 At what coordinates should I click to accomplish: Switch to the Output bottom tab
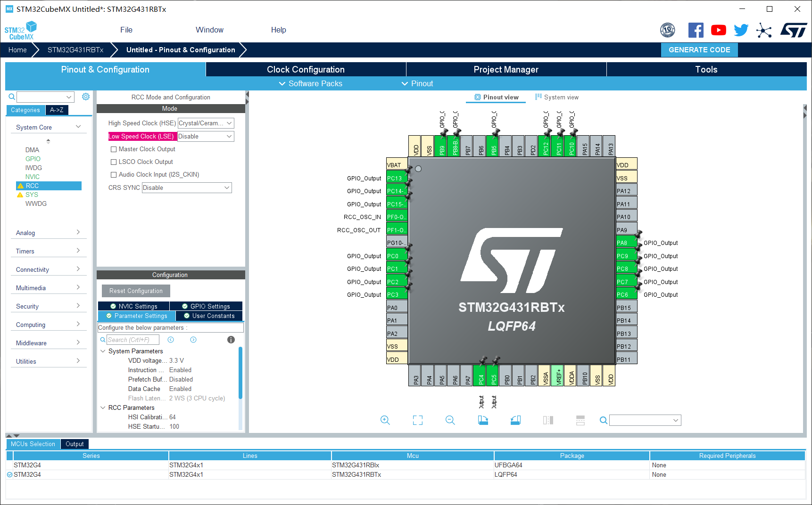pos(75,444)
